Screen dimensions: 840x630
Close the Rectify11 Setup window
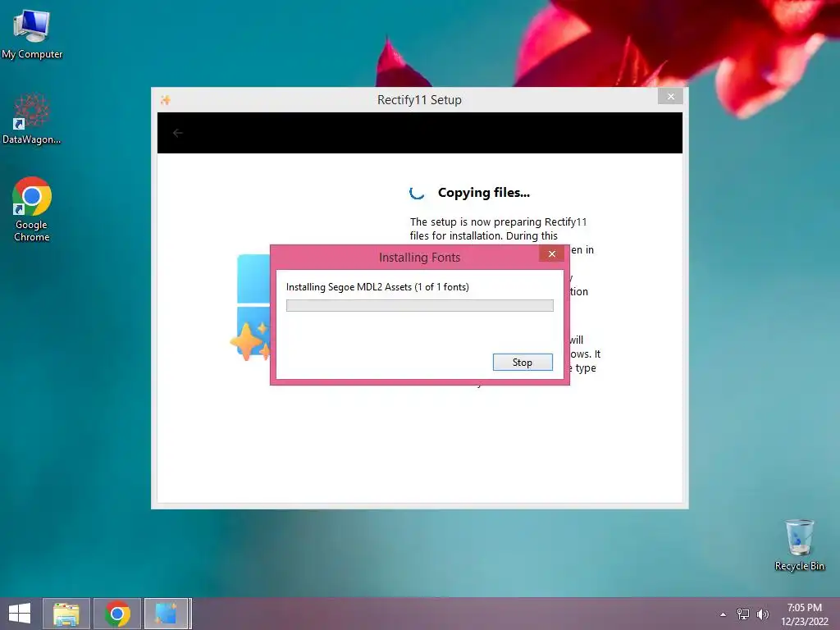670,97
